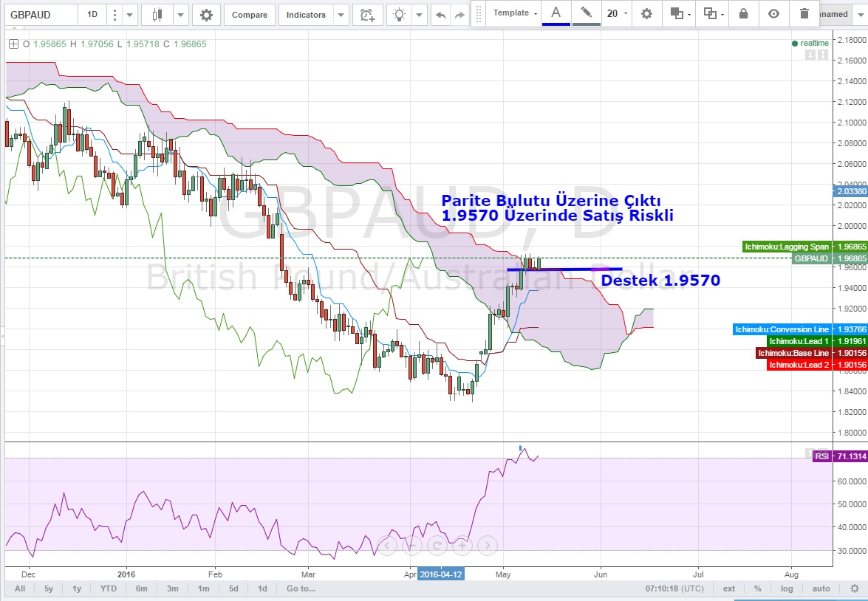Toggle the lock on the selected drawing
The width and height of the screenshot is (868, 601).
point(743,13)
